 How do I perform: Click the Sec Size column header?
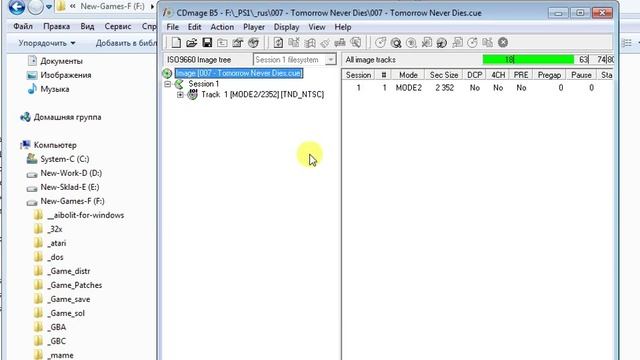[x=444, y=75]
